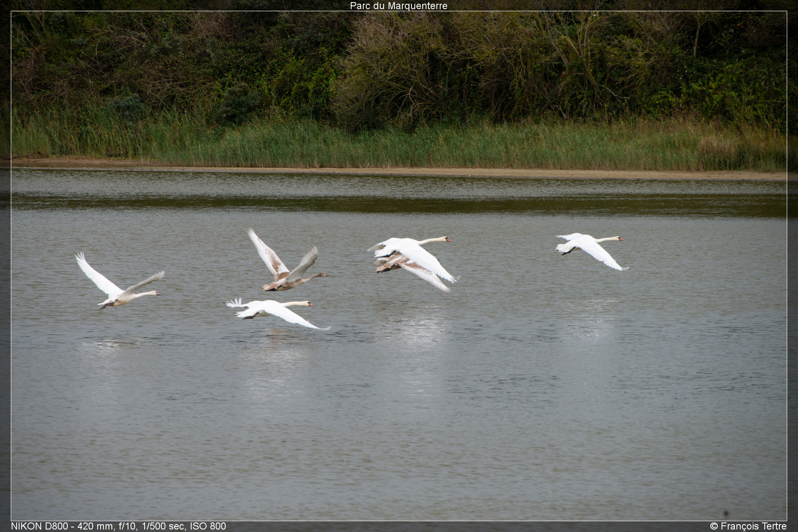Click the main swan photo
The width and height of the screenshot is (798, 532).
pos(399,266)
